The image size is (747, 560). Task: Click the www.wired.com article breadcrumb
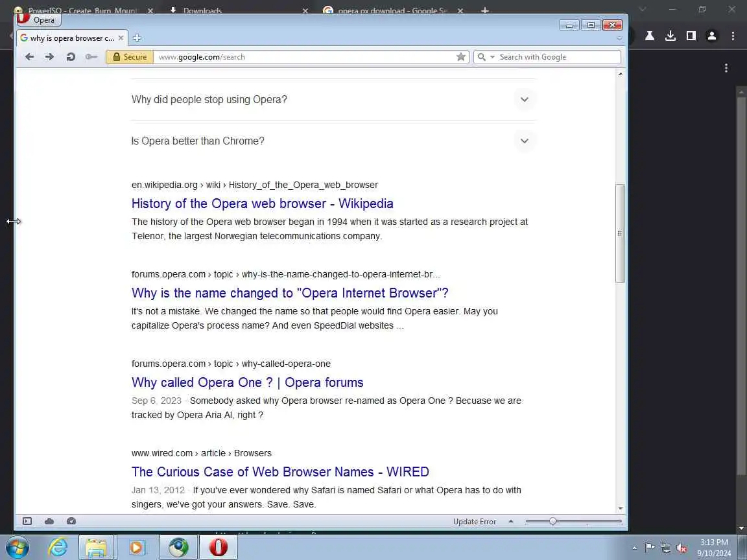[x=202, y=453]
